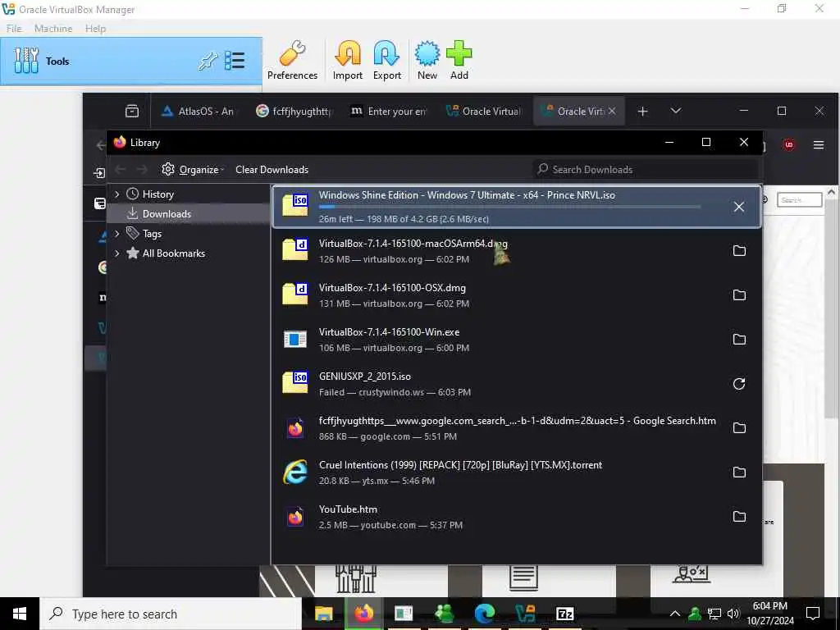Image resolution: width=840 pixels, height=630 pixels.
Task: Show YouTube.htm in its folder
Action: tap(739, 517)
